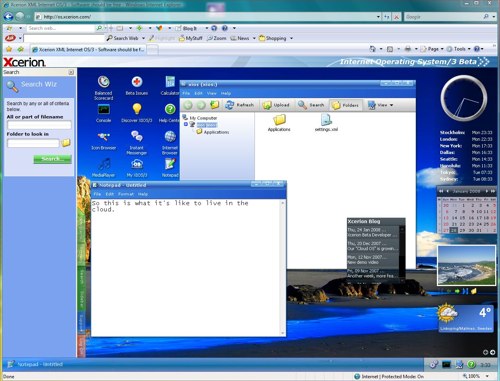The width and height of the screenshot is (500, 381).
Task: Click the Upload toolbar button
Action: coord(276,105)
